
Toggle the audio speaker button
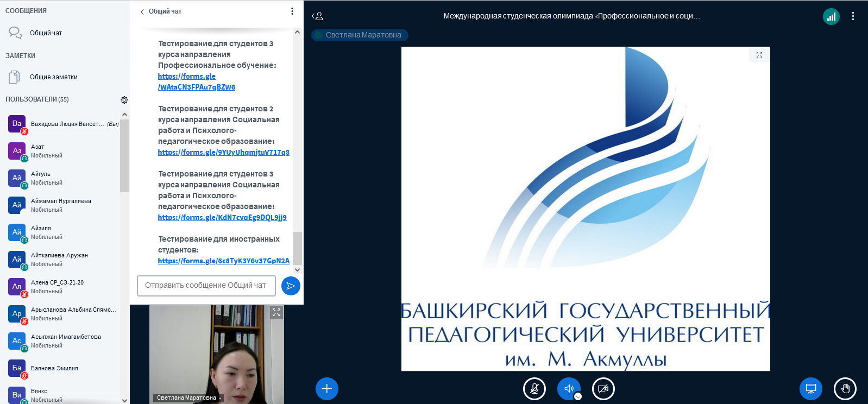(569, 389)
